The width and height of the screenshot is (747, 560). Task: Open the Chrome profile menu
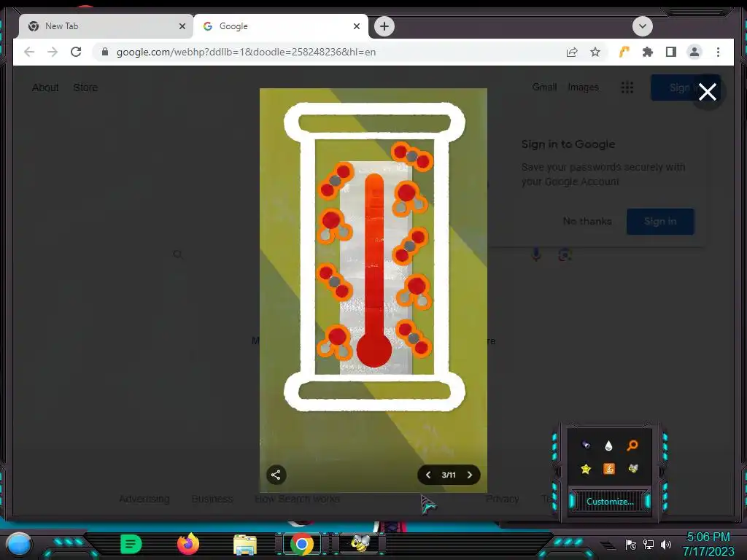click(694, 52)
